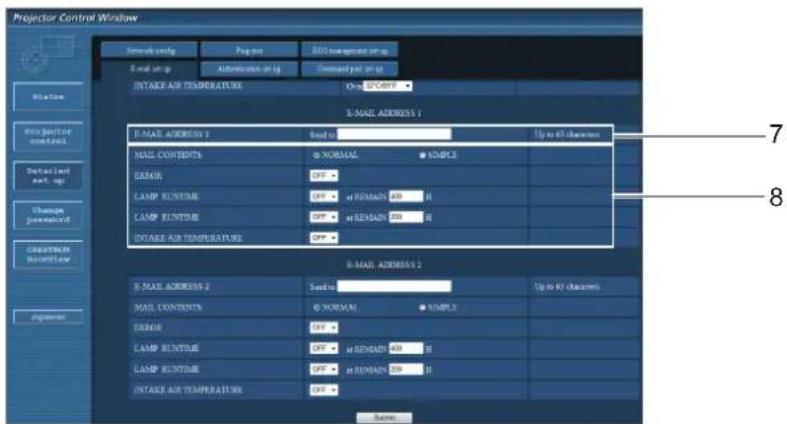Launch CRESTRON RoomView
Screen dimensions: 787x424
pos(48,255)
